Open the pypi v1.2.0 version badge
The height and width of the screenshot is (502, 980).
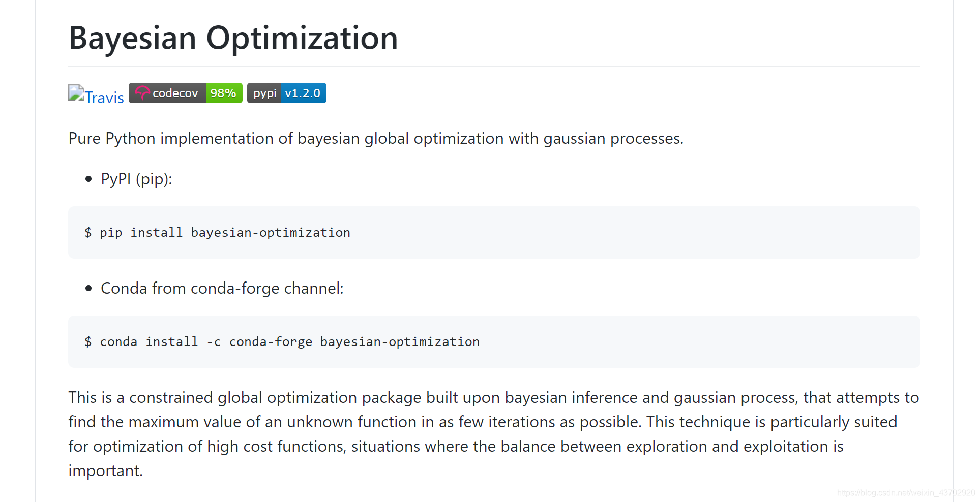click(287, 93)
